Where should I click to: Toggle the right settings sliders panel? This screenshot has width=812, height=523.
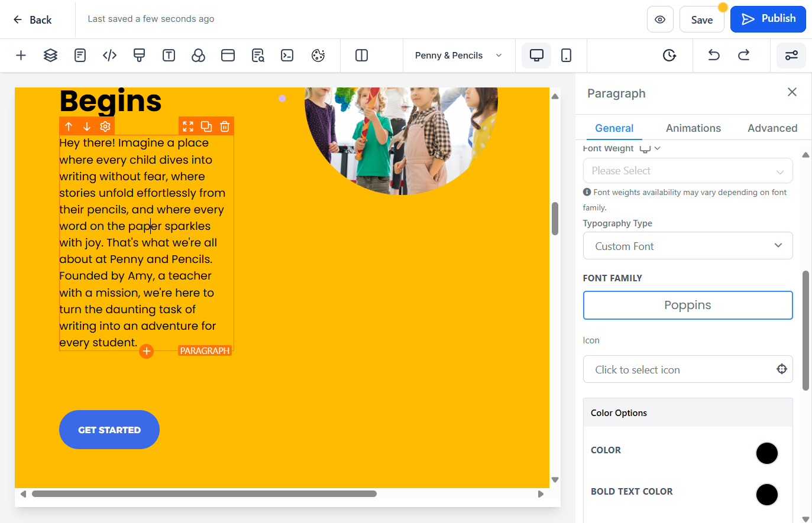(x=791, y=56)
